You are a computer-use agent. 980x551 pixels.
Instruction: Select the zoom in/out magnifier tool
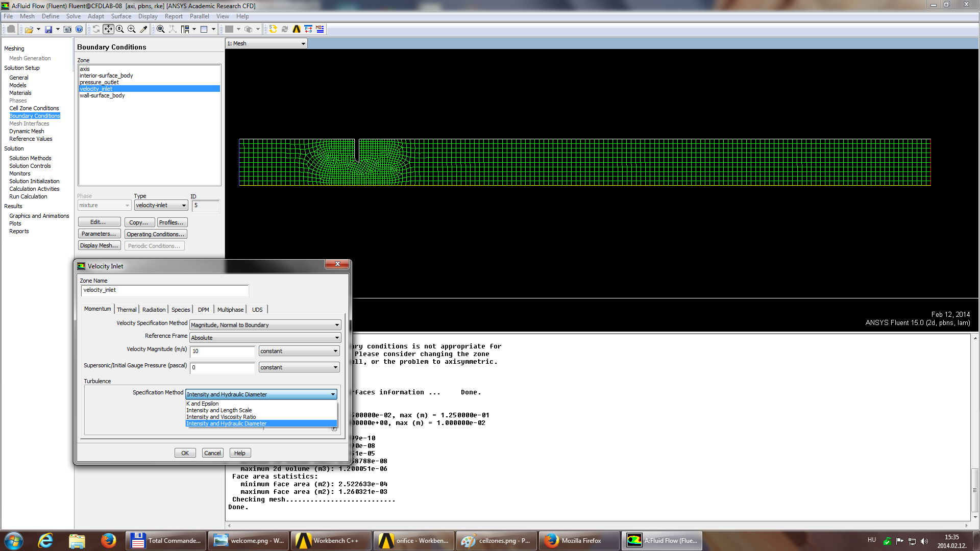click(120, 30)
